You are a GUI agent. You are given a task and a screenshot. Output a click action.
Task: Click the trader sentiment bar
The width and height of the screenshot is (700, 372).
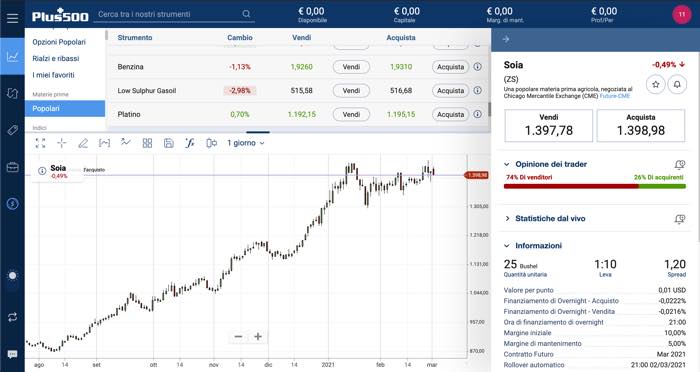(595, 186)
